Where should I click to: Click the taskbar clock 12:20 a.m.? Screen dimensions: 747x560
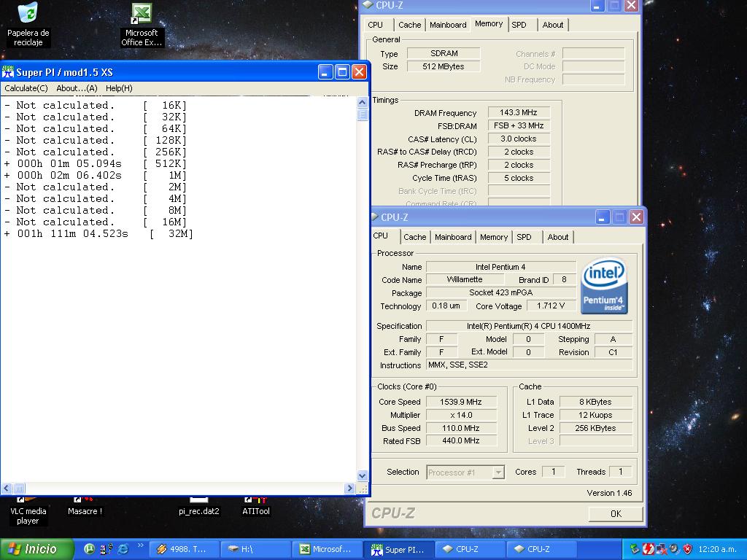[x=718, y=549]
